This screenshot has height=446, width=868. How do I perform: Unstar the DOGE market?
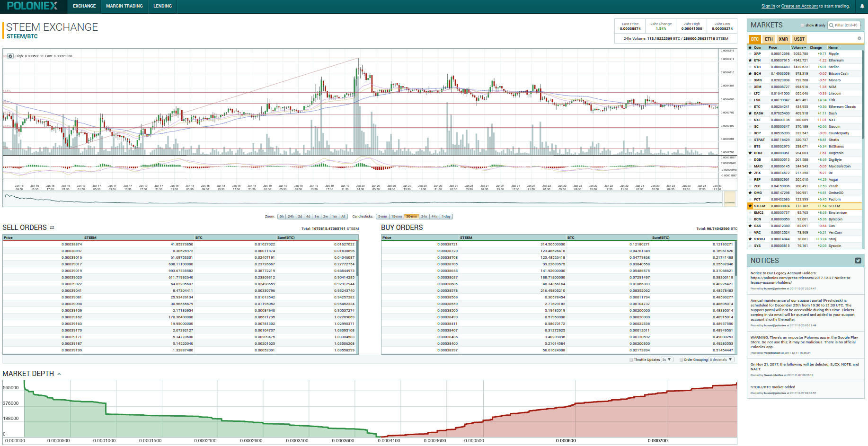coord(750,153)
